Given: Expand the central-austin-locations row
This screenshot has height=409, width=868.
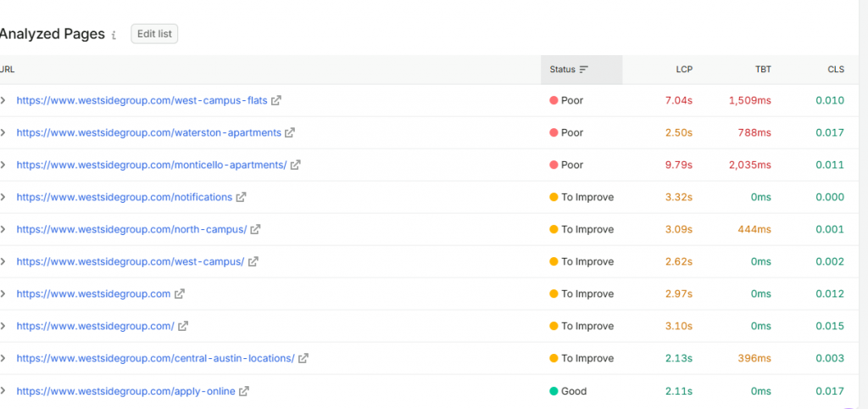Looking at the screenshot, I should click(x=3, y=358).
